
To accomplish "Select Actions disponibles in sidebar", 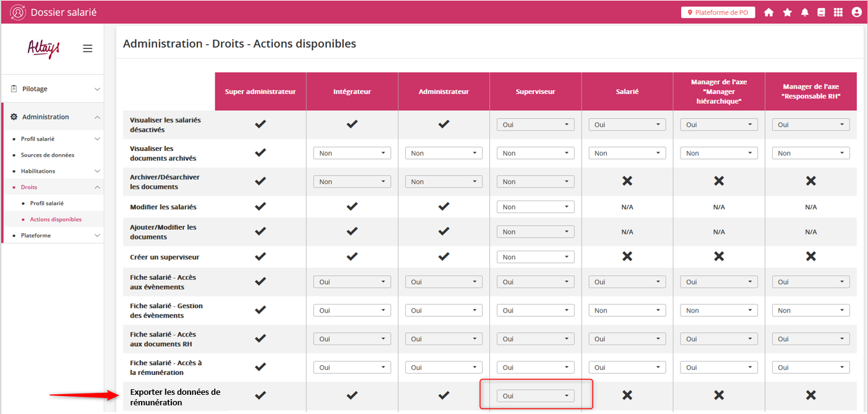I will (x=56, y=220).
